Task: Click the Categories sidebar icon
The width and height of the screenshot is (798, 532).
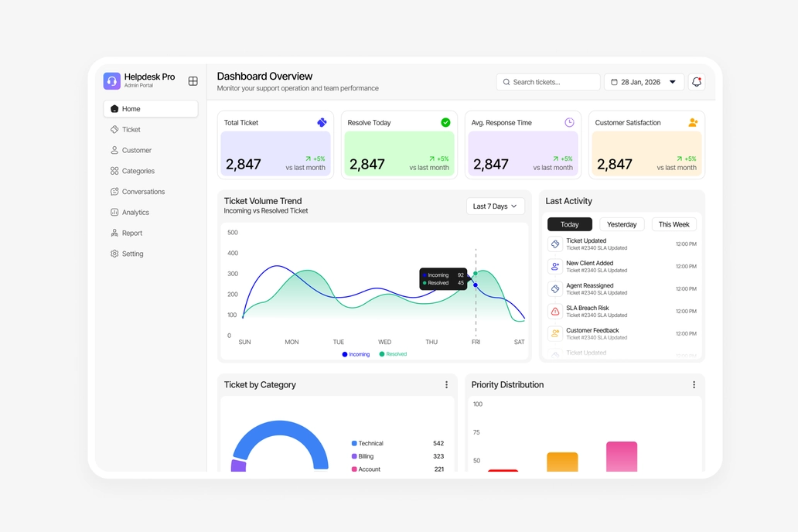Action: (x=114, y=171)
